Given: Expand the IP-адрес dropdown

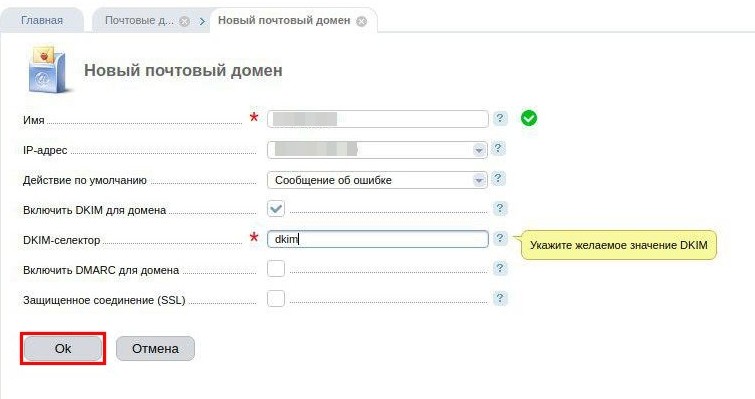Looking at the screenshot, I should tap(478, 150).
